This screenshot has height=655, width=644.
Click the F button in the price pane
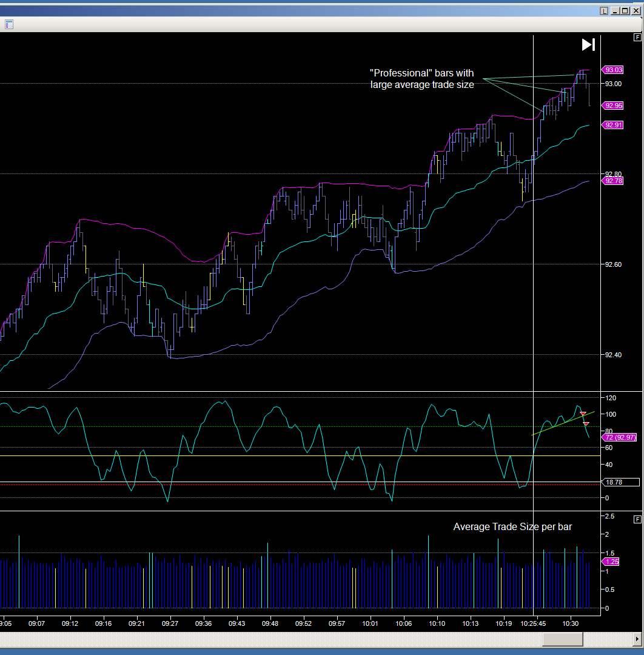(637, 38)
